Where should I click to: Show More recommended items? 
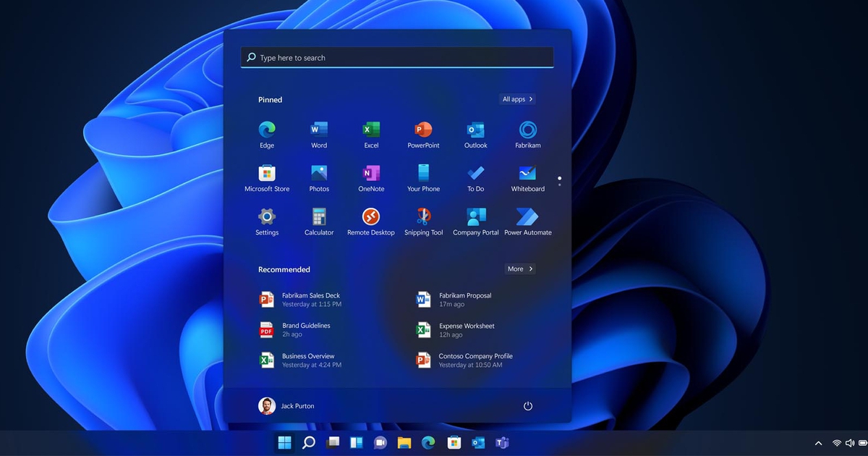coord(520,269)
